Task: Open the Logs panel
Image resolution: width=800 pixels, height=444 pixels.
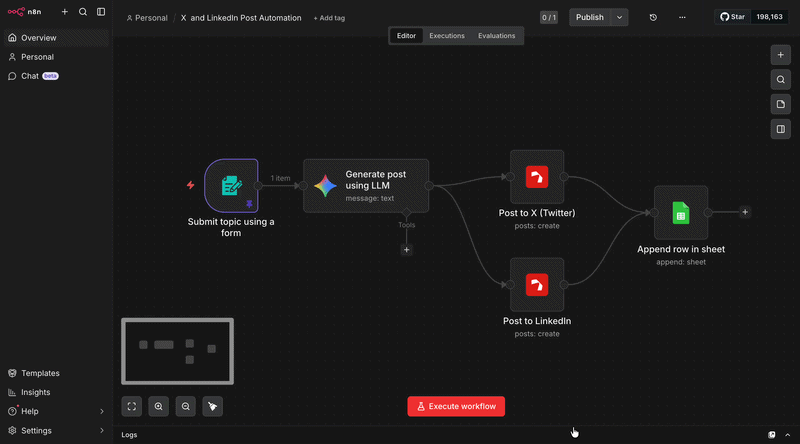Action: pos(129,435)
